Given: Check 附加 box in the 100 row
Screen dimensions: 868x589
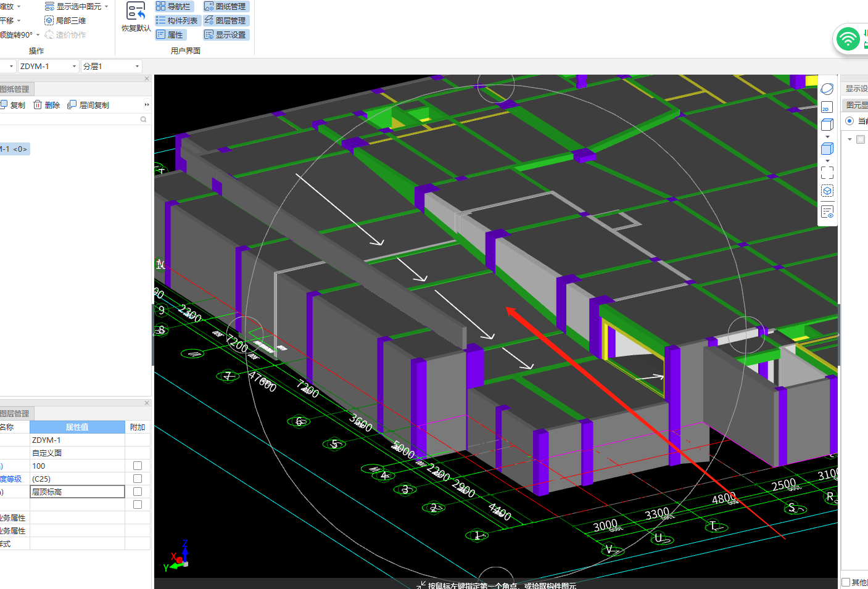Looking at the screenshot, I should click(138, 466).
